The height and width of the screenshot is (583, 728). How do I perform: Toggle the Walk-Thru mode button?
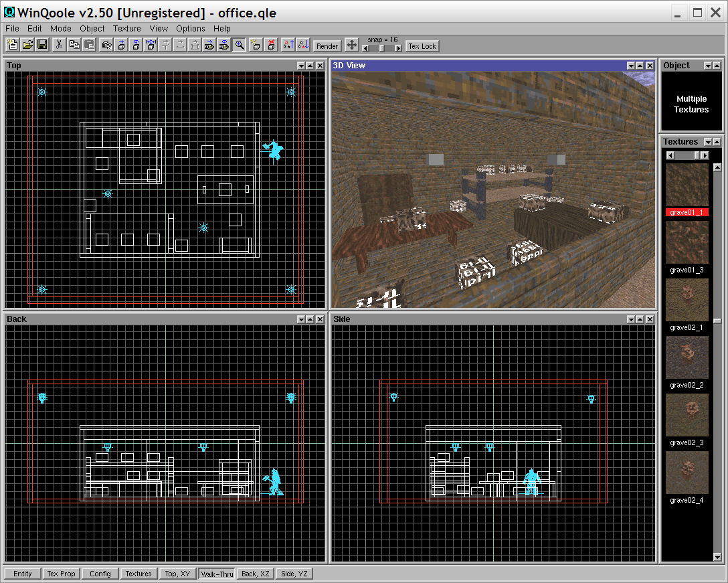pos(217,574)
